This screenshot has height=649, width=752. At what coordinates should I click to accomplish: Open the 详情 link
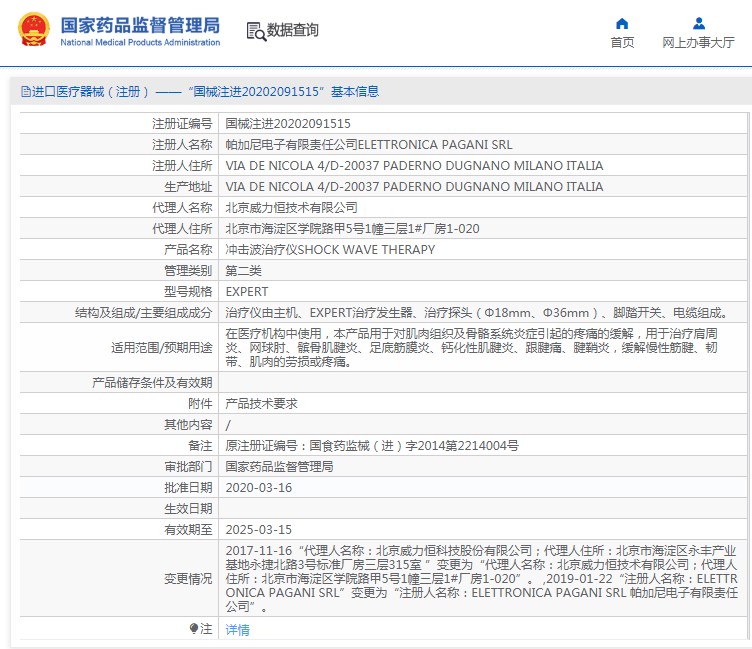coord(237,629)
